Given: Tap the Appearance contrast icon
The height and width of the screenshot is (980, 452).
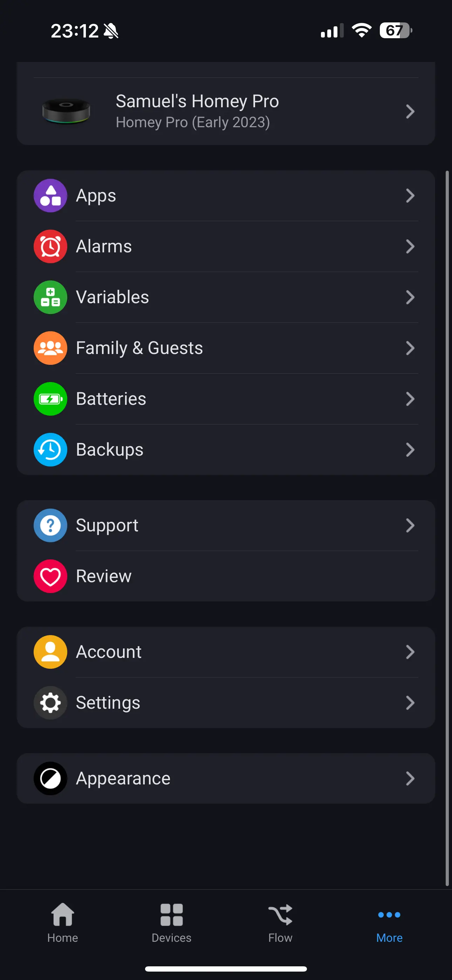Looking at the screenshot, I should [50, 778].
